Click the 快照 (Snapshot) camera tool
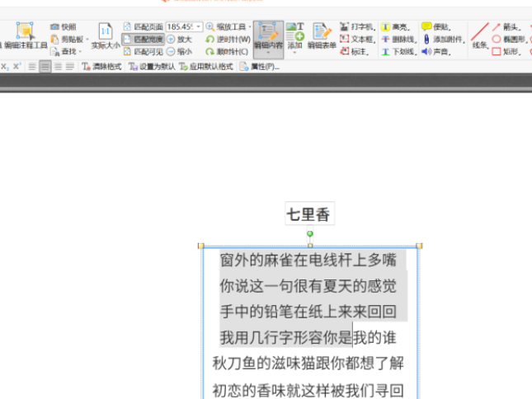The image size is (532, 399). [x=64, y=26]
